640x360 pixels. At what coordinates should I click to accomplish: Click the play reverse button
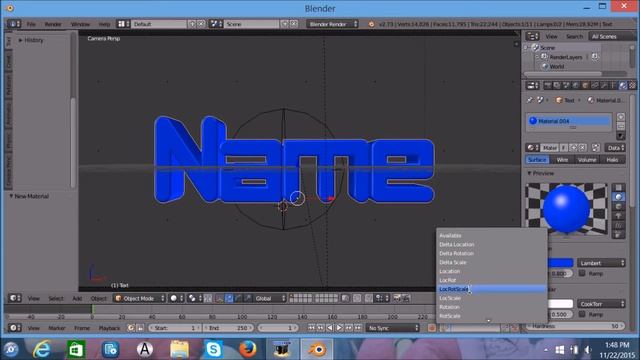330,328
